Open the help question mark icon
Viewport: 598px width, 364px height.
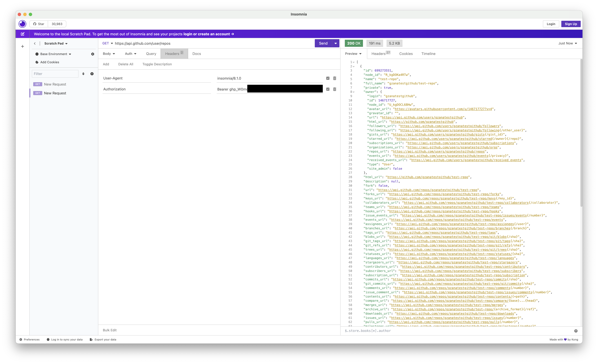tap(576, 331)
